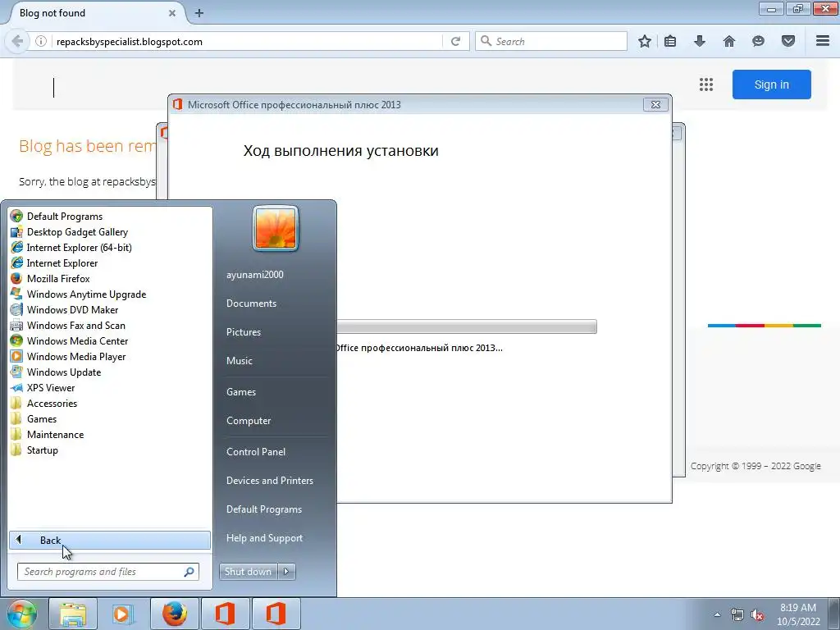Open the Firefox bookmarks list icon
The width and height of the screenshot is (840, 630).
(x=669, y=41)
